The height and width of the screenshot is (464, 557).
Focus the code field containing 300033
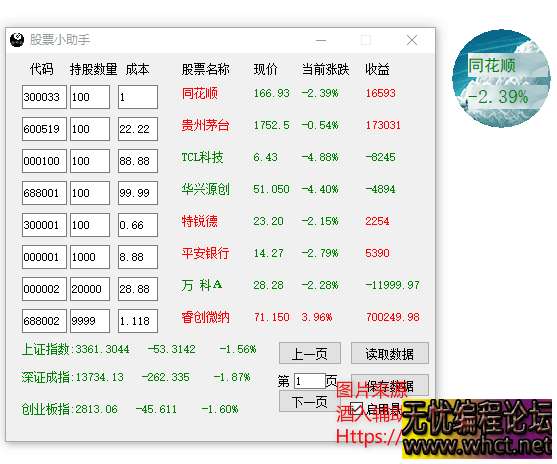(x=44, y=97)
